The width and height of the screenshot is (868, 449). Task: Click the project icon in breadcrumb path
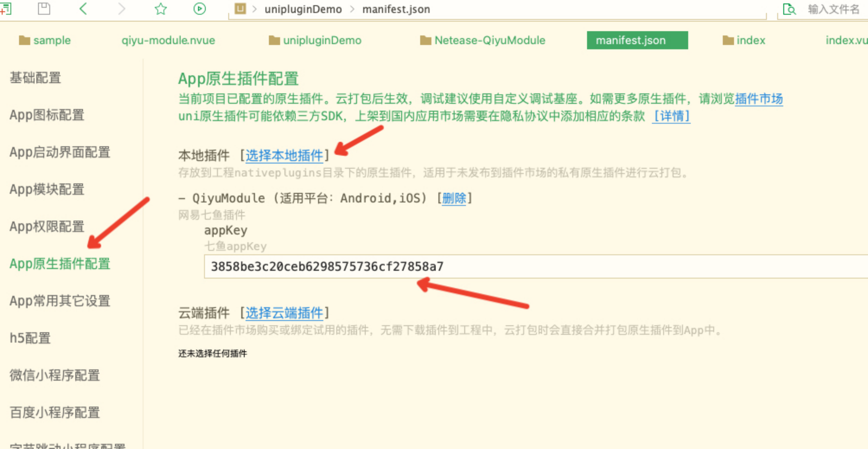240,8
